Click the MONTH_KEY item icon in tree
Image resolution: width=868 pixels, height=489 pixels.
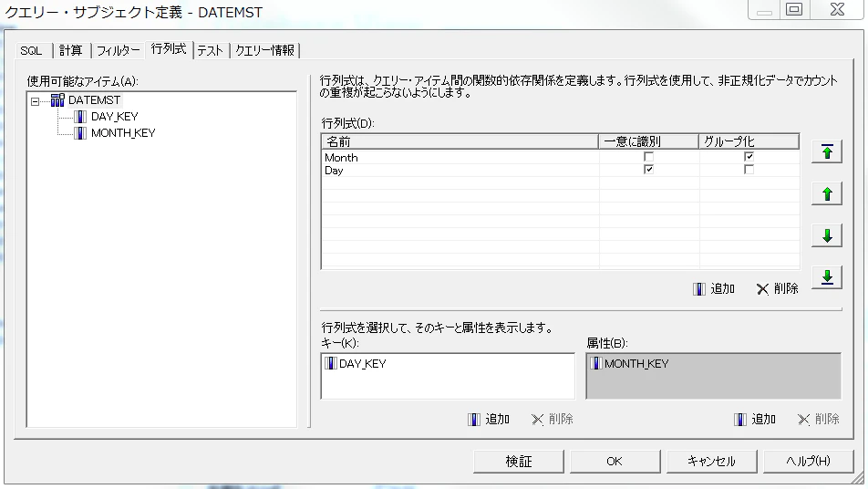coord(80,133)
